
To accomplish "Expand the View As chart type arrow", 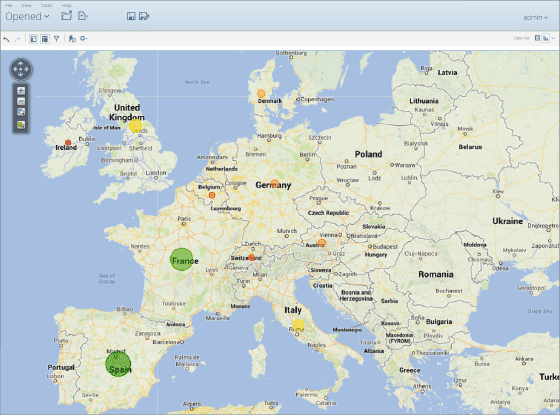I will (x=553, y=38).
